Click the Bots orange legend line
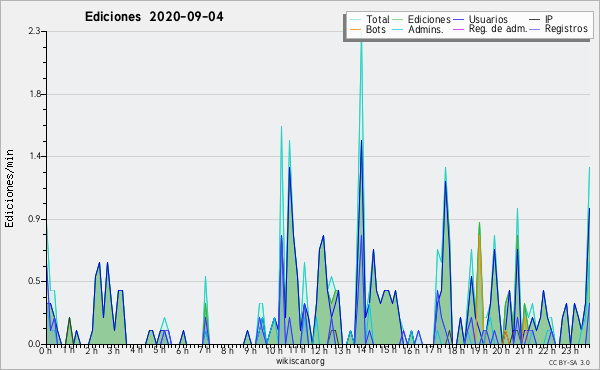Viewport: 600px width, 370px height. point(355,29)
